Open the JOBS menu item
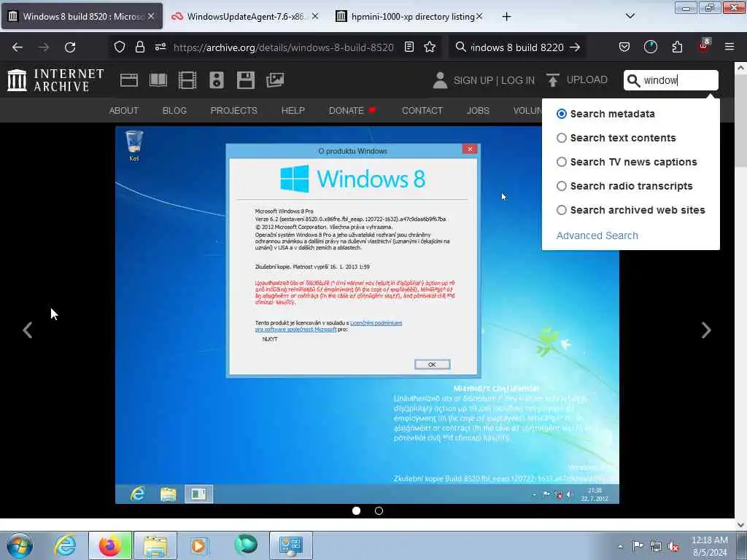Viewport: 747px width, 560px height. click(x=478, y=111)
